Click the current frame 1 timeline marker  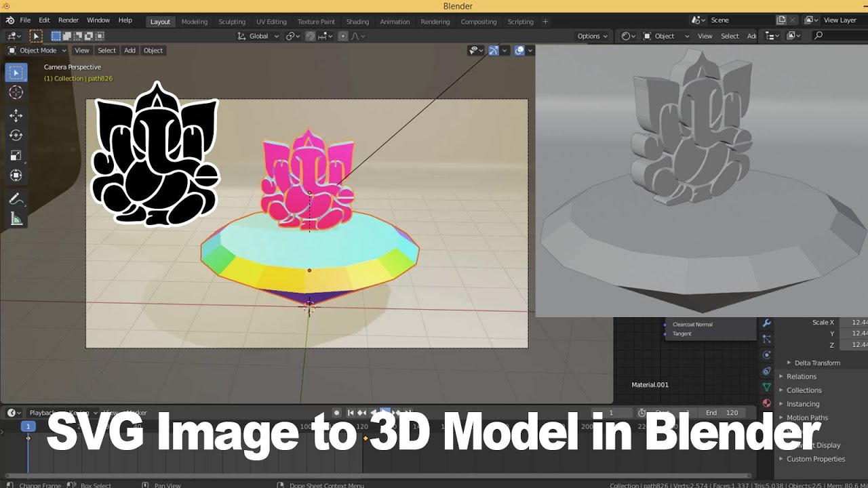click(28, 426)
